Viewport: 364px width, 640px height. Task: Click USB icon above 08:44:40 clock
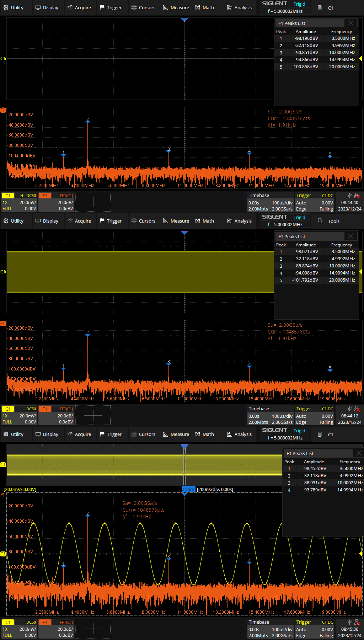(x=350, y=196)
